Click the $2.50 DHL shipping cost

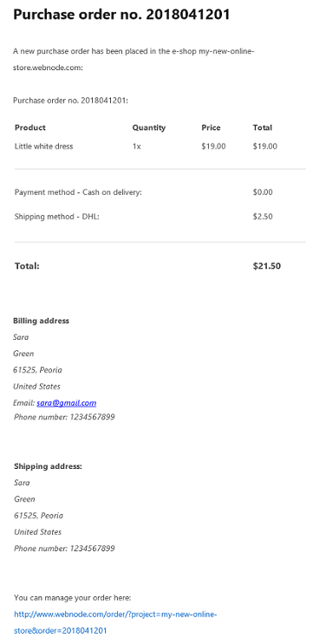coord(263,217)
